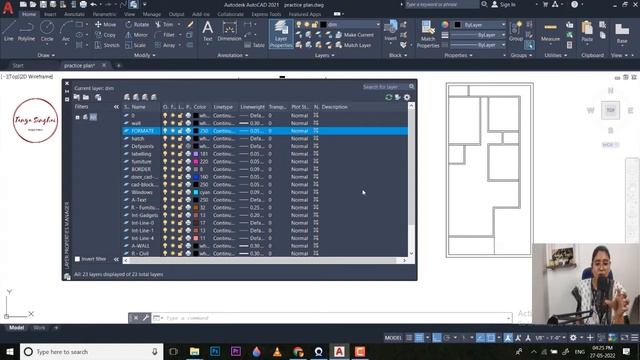
Task: Activate the Trim command
Action: coord(164,24)
